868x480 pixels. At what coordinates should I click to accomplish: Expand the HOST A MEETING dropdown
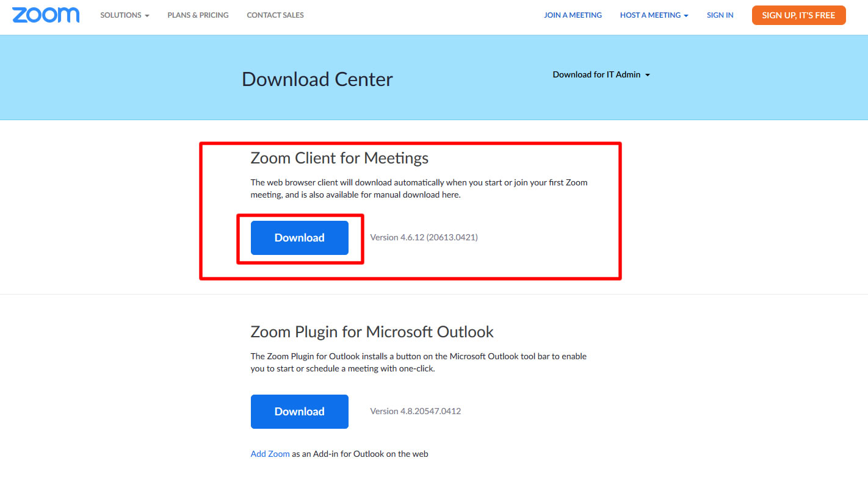(654, 15)
